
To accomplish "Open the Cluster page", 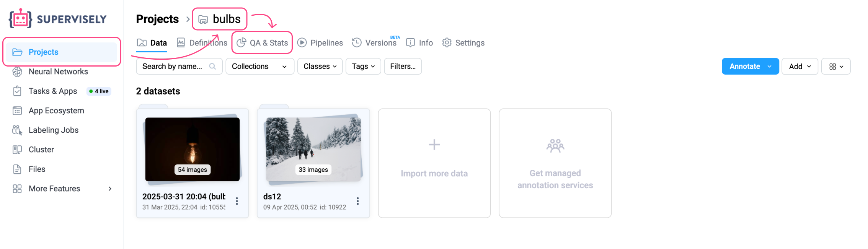I will point(41,150).
